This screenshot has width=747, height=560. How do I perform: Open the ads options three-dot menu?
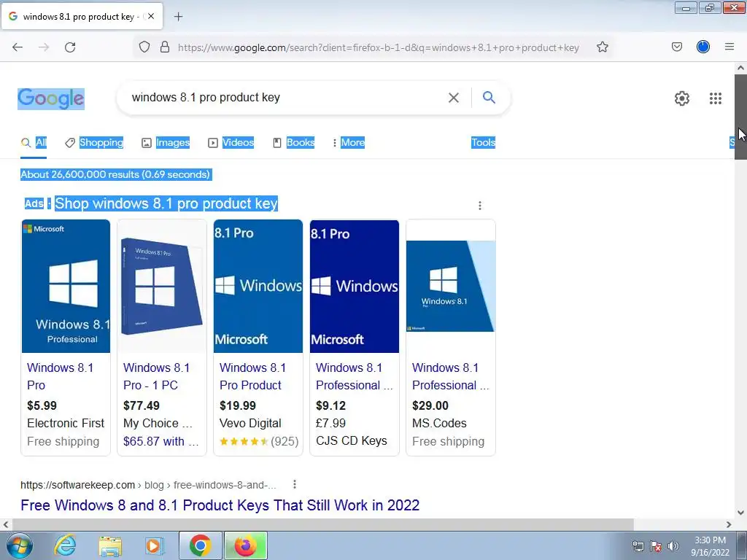coord(480,205)
